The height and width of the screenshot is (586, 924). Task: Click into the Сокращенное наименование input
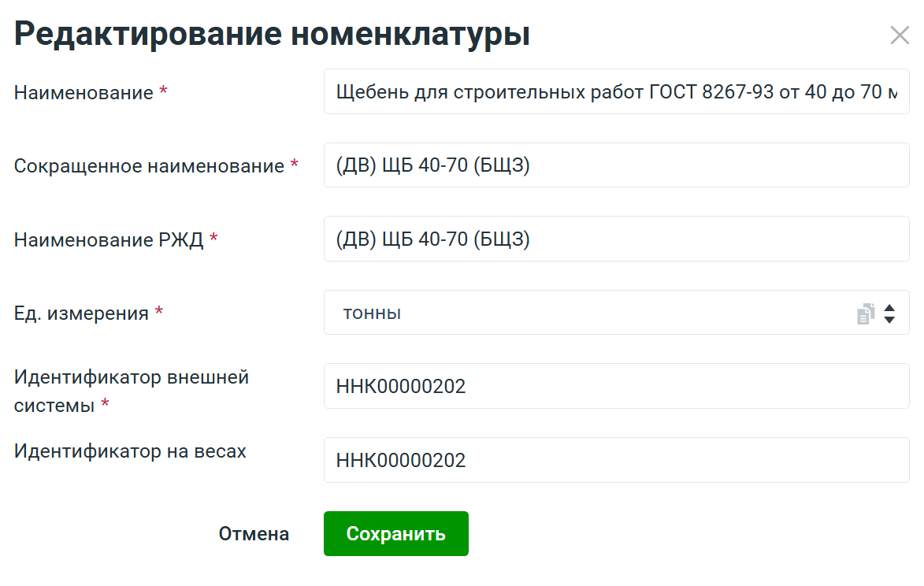coord(616,165)
